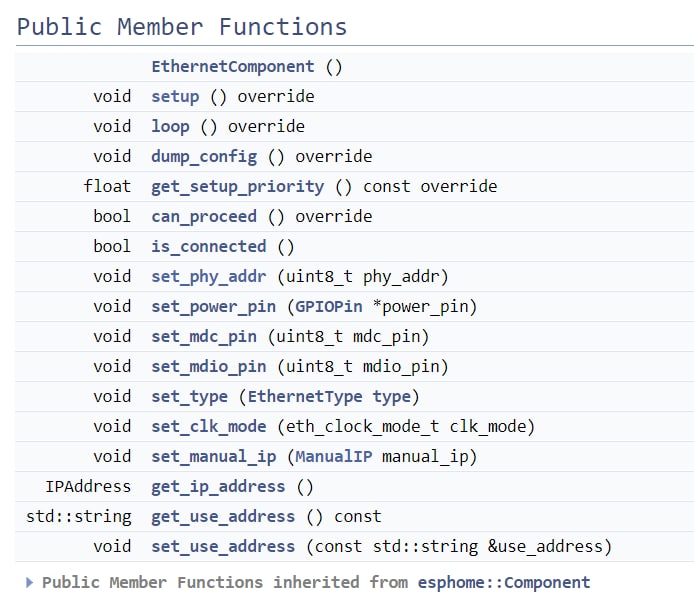Open the EthernetComponent constructor link
Viewport: 694px width, 613px height.
coord(232,67)
